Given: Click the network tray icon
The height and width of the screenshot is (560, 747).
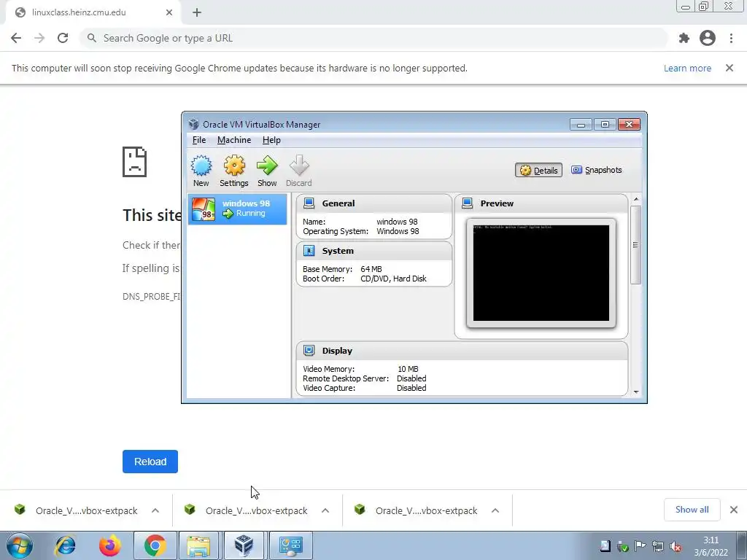Looking at the screenshot, I should click(658, 547).
